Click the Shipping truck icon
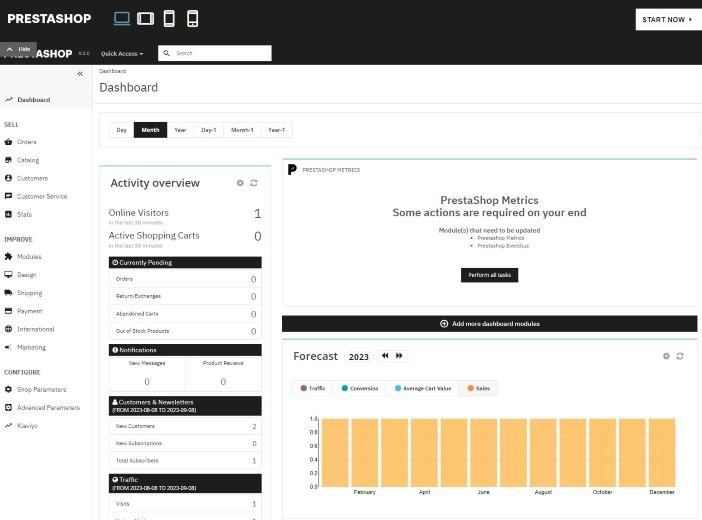 pos(8,292)
